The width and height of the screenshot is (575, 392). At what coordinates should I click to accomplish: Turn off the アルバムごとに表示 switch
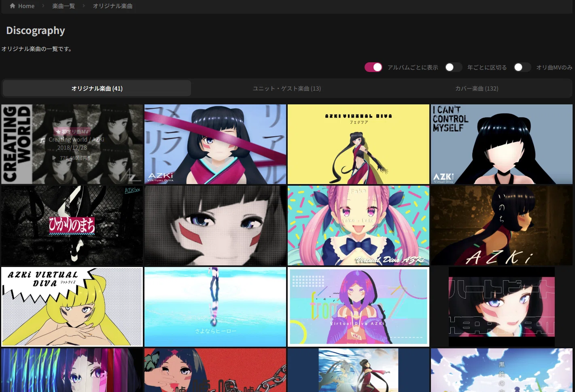click(373, 67)
